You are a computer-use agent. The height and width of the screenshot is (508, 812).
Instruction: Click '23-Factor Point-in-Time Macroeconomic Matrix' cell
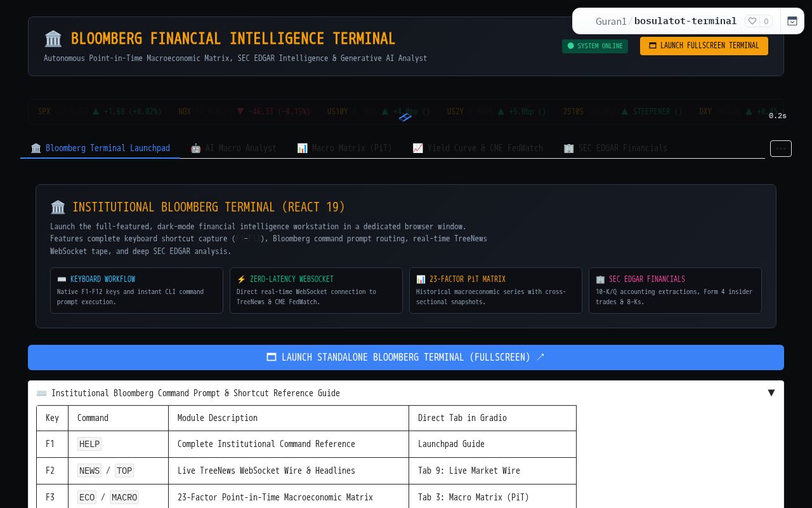click(289, 497)
